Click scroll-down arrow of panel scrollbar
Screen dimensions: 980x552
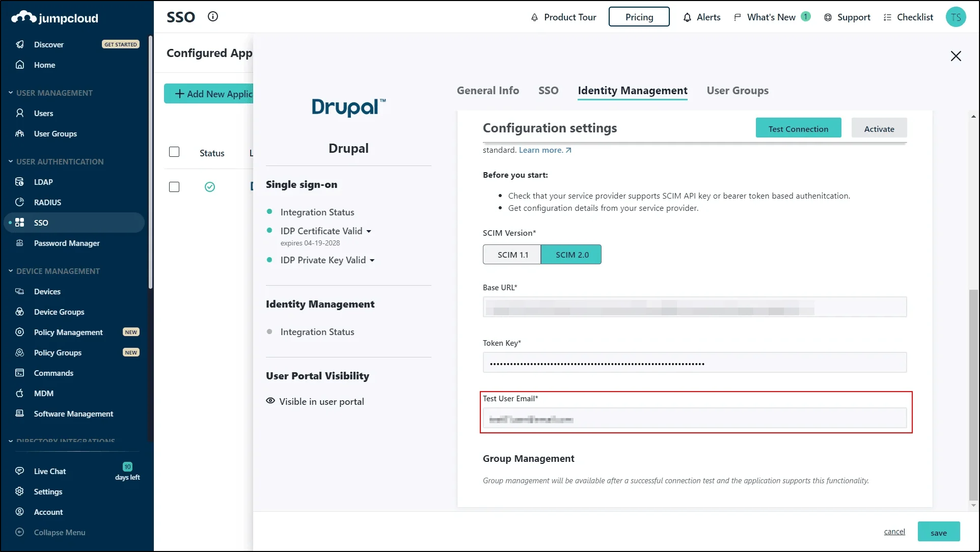click(973, 506)
